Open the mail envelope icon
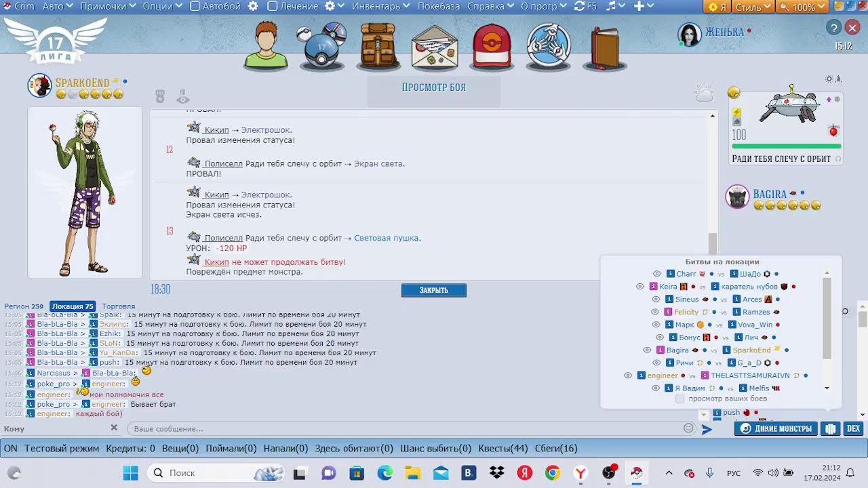The image size is (868, 488). click(x=435, y=46)
